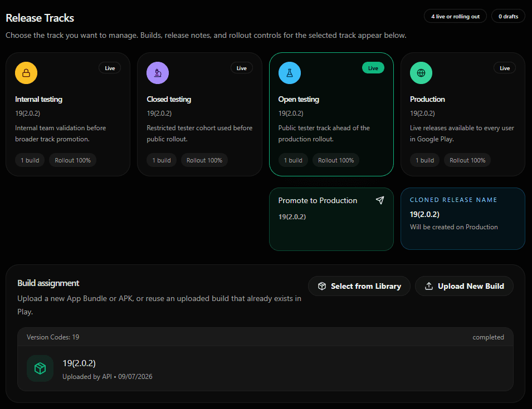Open the Promote to Production card
The width and height of the screenshot is (532, 409).
[x=331, y=219]
